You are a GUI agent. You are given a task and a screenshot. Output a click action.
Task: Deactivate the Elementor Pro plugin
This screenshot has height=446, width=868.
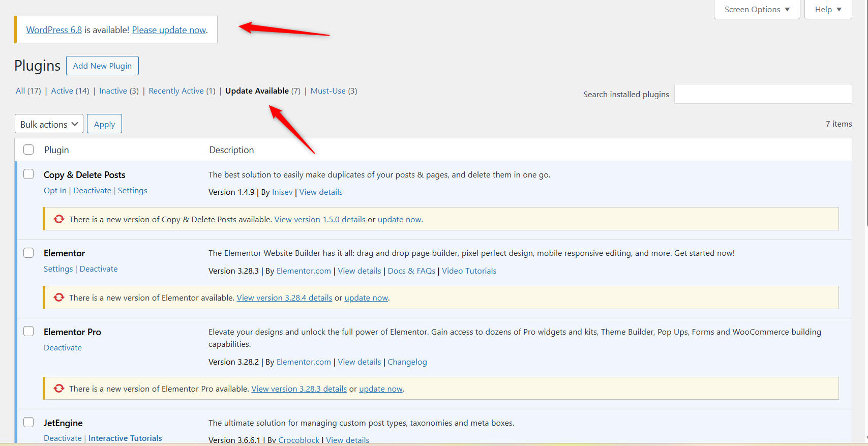point(63,348)
